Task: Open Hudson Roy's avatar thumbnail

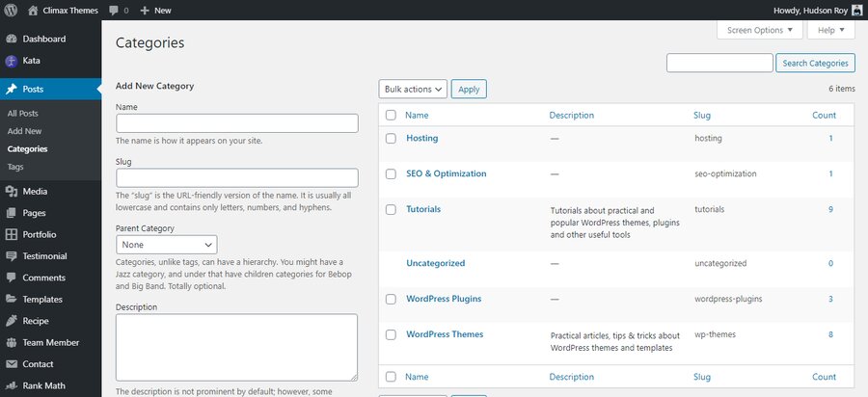Action: tap(857, 11)
